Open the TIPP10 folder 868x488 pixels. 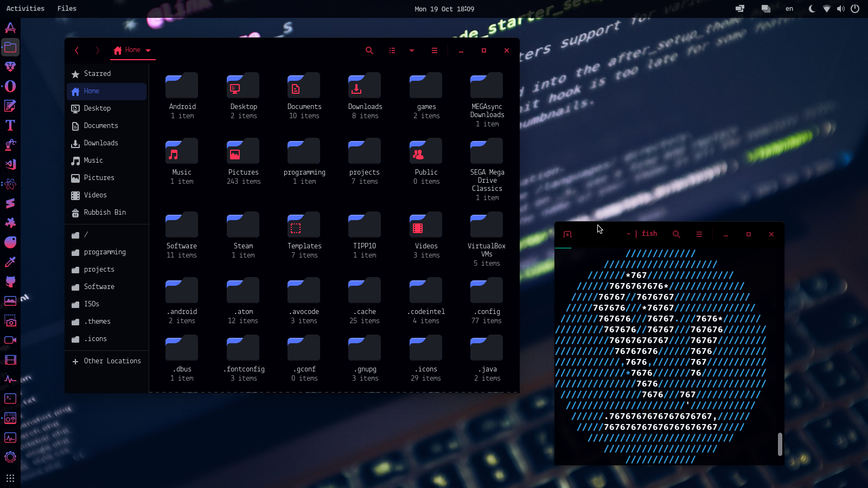[365, 225]
